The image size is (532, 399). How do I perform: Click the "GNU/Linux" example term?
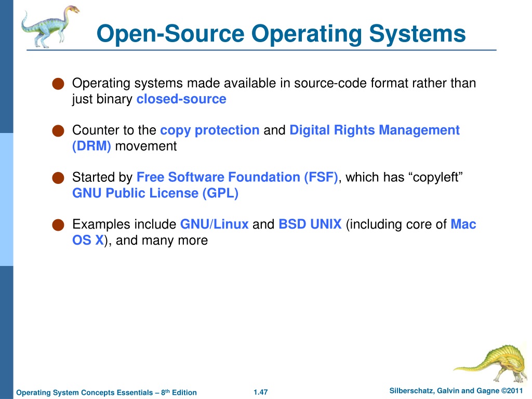[214, 224]
